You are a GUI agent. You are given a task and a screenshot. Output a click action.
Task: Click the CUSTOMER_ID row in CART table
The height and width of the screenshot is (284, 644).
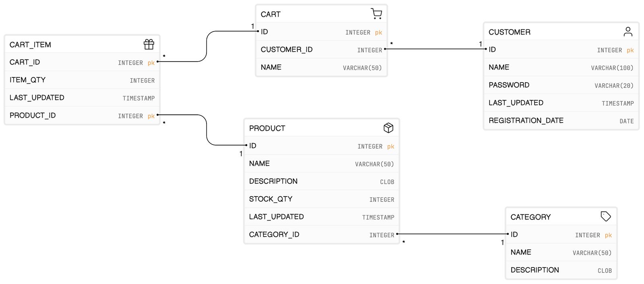click(321, 50)
